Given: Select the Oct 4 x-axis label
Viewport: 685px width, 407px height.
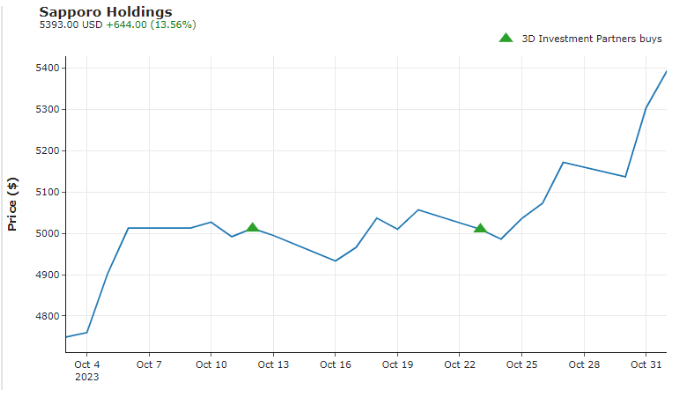Looking at the screenshot, I should [87, 365].
